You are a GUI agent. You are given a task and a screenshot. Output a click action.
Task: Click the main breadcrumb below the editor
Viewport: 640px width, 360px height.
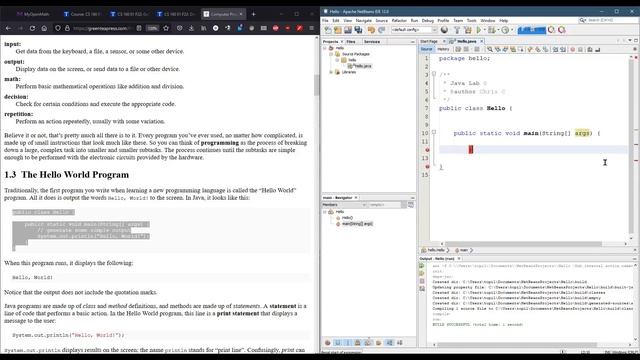click(x=463, y=250)
